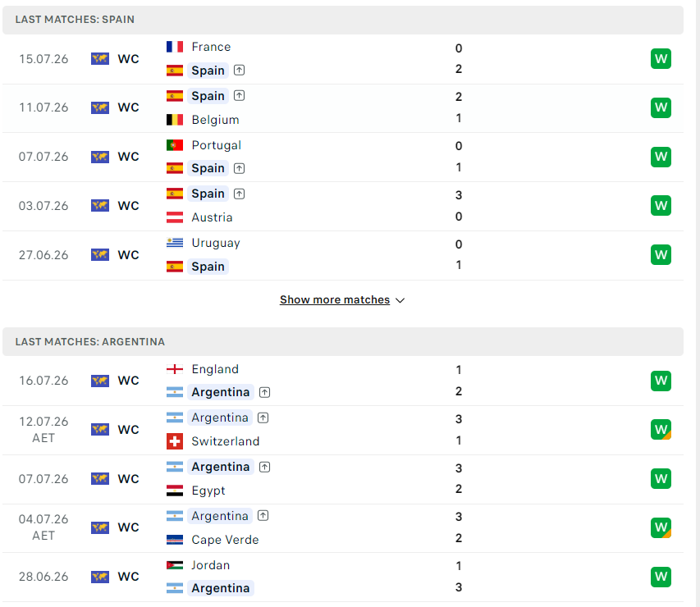Image resolution: width=700 pixels, height=607 pixels.
Task: Select the Last Matches: Argentina header
Action: coord(343,342)
